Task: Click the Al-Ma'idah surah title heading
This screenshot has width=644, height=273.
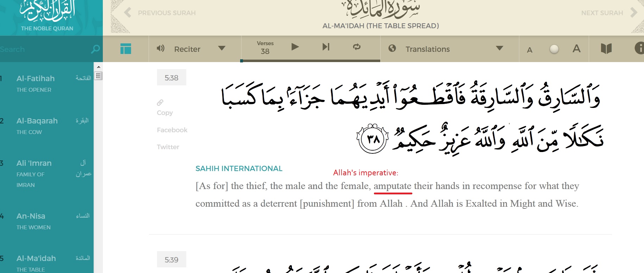Action: coord(381,26)
